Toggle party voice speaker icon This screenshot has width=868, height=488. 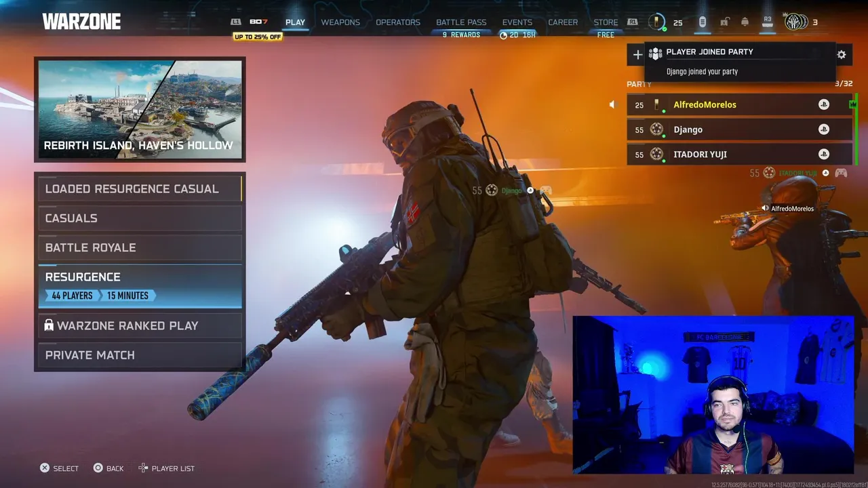612,104
